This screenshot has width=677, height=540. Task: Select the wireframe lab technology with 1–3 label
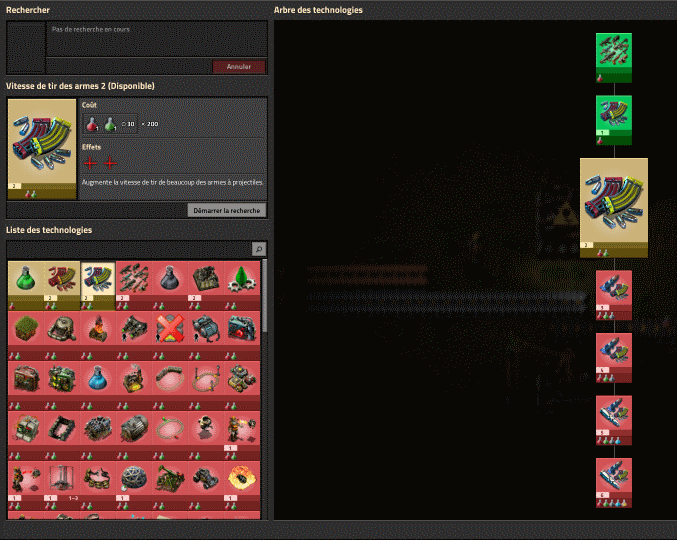62,486
